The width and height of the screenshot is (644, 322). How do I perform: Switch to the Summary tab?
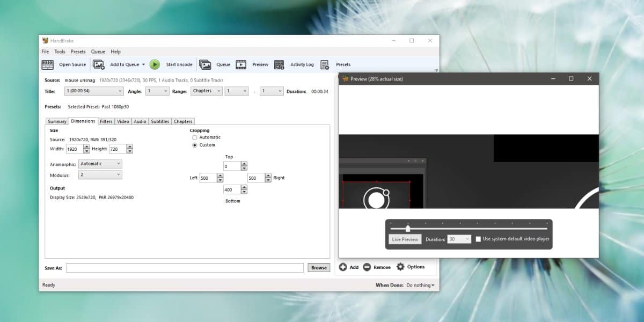(57, 121)
